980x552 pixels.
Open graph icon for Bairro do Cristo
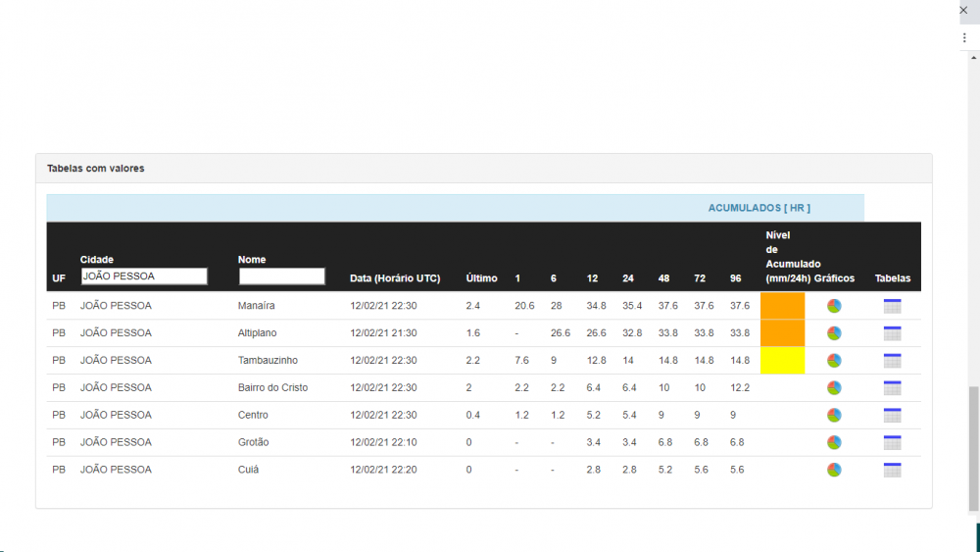click(x=834, y=388)
